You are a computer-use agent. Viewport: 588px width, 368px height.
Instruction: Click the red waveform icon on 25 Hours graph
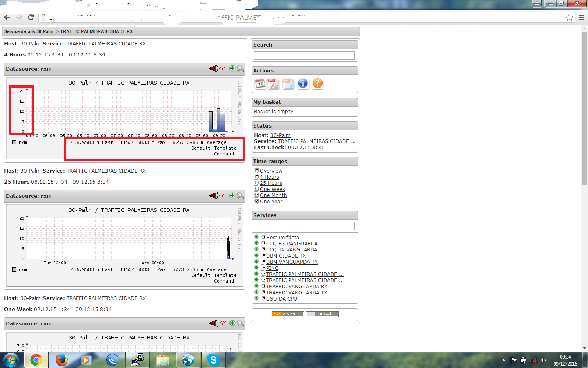[223, 196]
